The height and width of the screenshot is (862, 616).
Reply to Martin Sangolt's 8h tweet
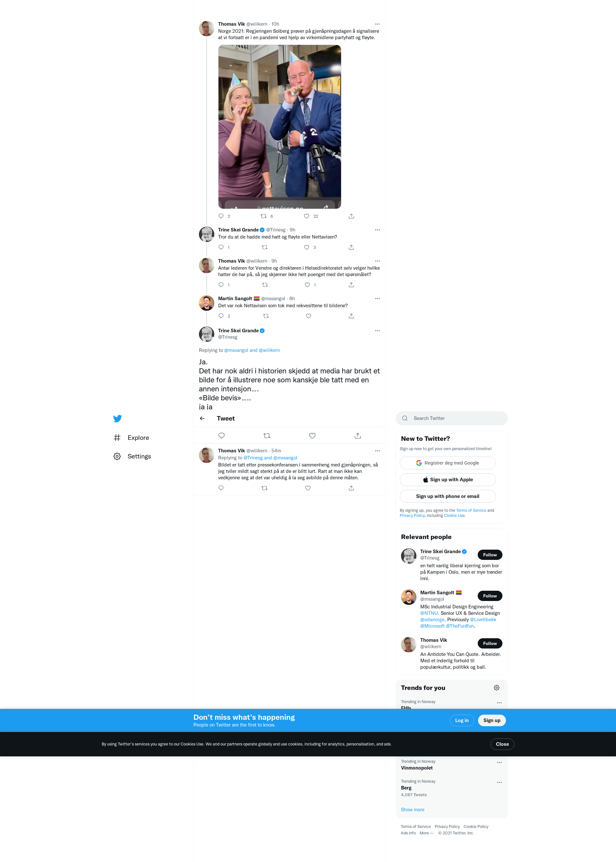pyautogui.click(x=221, y=316)
